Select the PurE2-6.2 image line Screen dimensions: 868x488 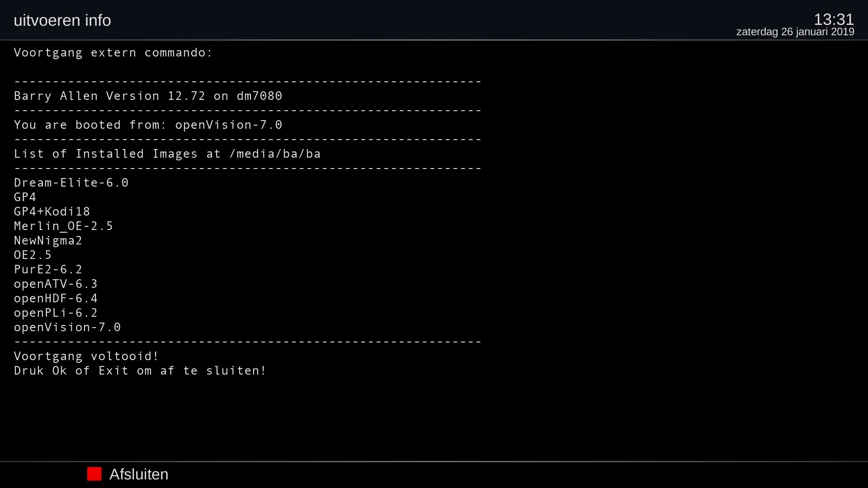(x=48, y=270)
